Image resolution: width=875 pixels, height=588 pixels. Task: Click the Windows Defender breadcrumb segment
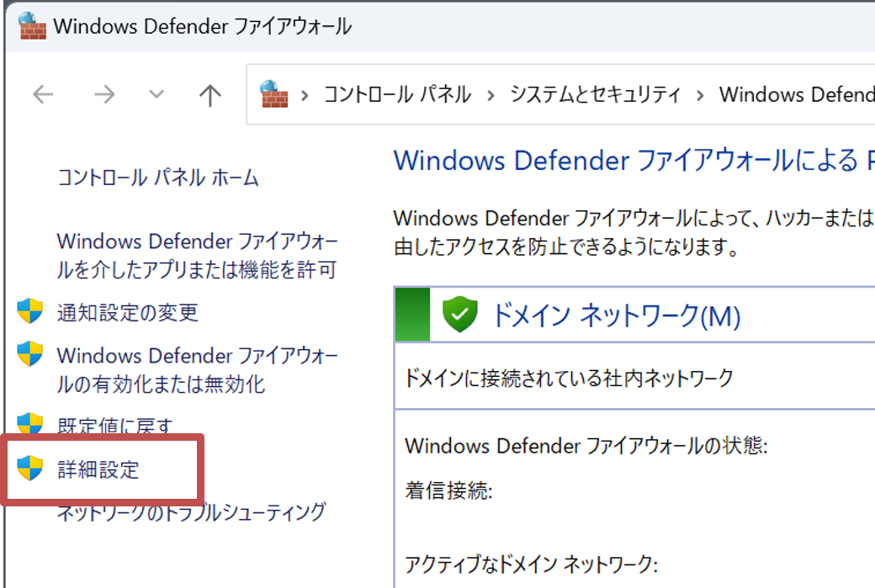796,94
